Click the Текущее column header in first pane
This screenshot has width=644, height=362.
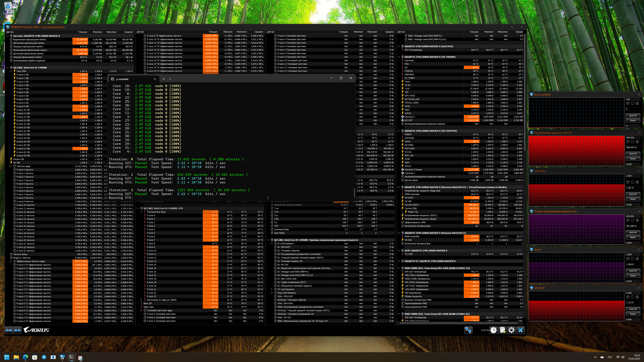(83, 32)
